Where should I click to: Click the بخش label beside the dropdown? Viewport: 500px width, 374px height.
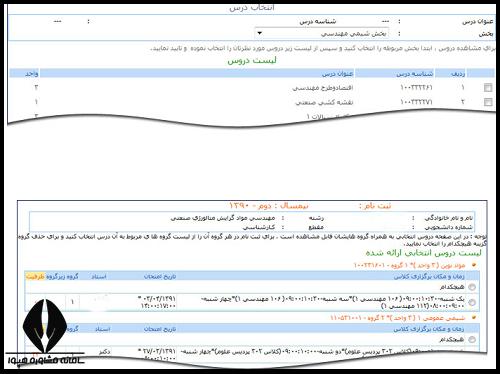point(486,34)
